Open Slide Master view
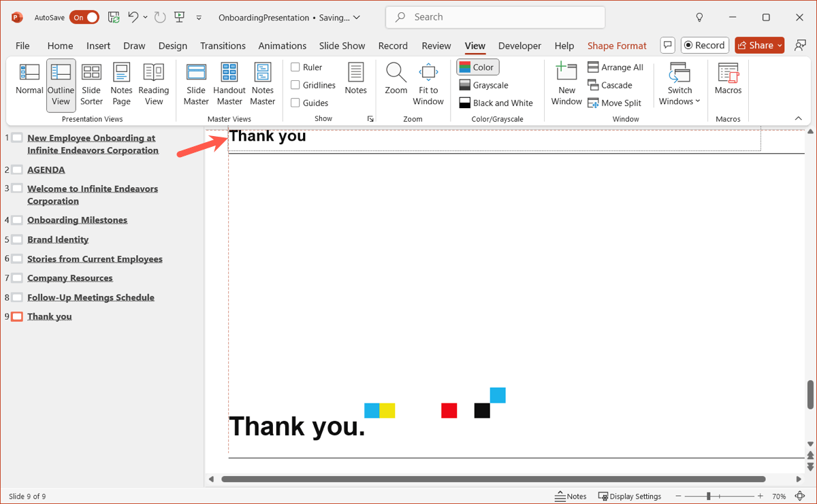This screenshot has height=504, width=817. [196, 85]
